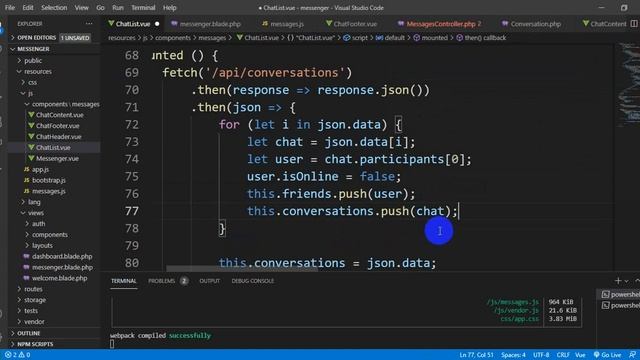Switch to the ChatList.vue editor tab
640x360 pixels.
pos(133,24)
